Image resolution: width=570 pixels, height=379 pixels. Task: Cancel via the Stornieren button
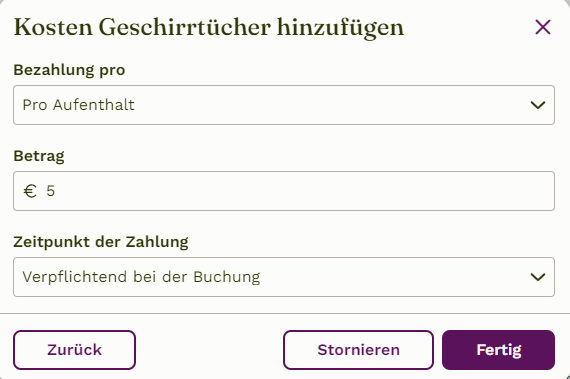(x=358, y=350)
